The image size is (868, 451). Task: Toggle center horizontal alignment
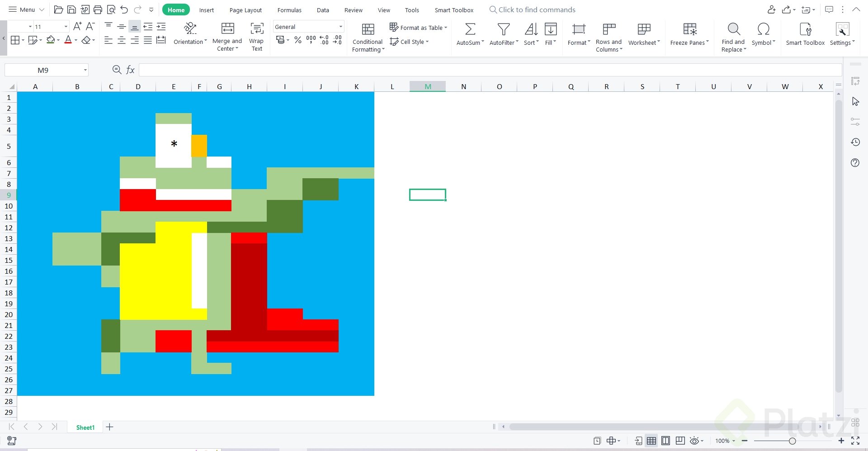click(x=122, y=40)
